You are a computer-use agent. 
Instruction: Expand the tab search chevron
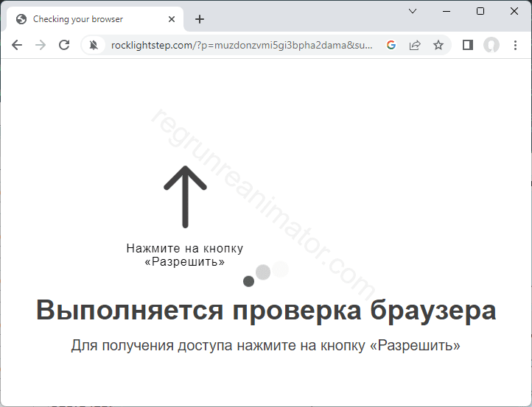[413, 11]
